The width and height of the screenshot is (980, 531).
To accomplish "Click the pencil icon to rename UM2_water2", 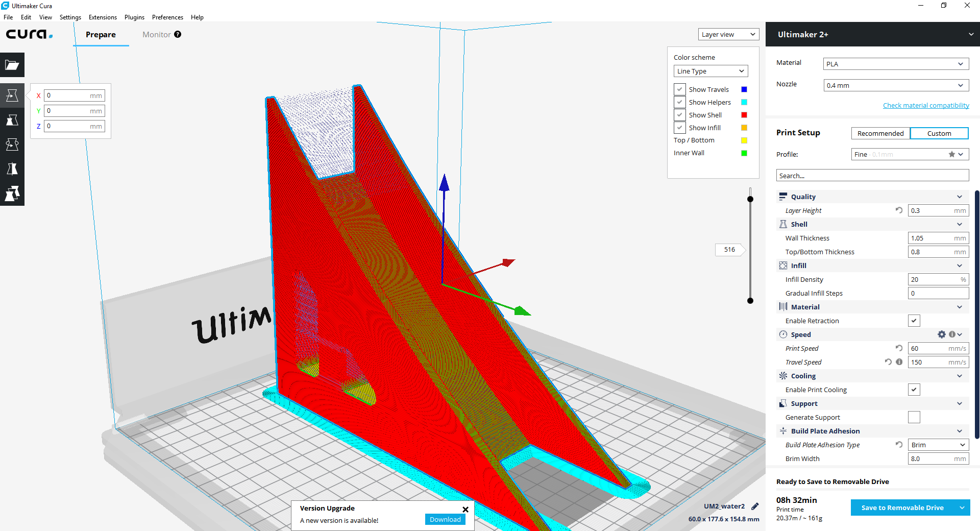I will tap(755, 506).
